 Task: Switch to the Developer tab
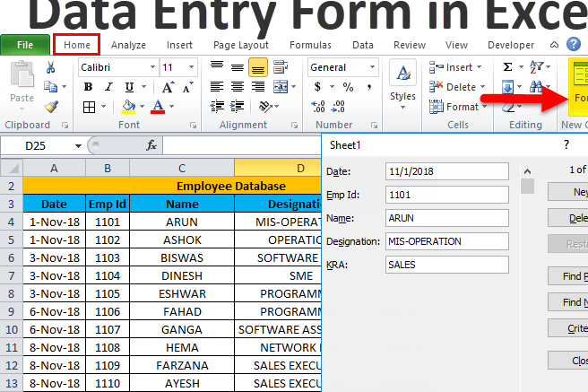click(511, 45)
